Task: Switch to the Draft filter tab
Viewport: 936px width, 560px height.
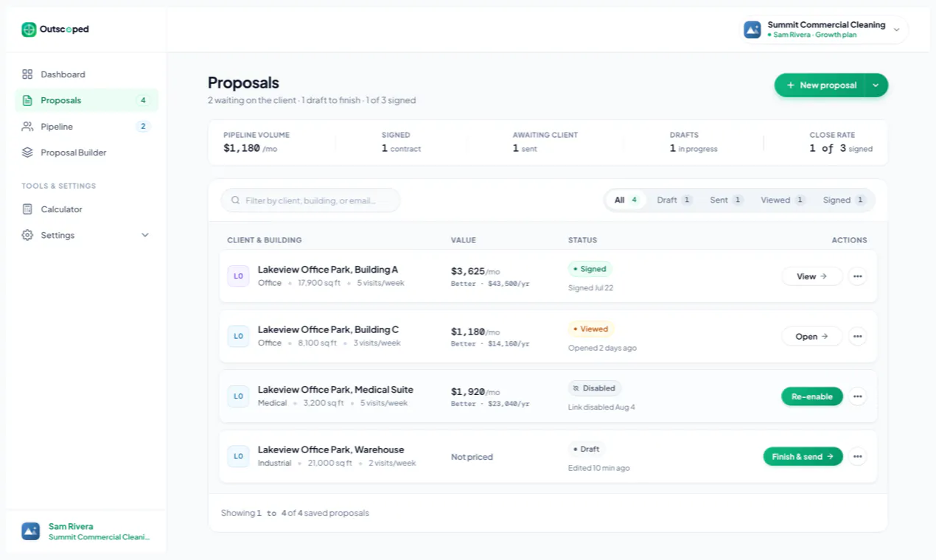Action: tap(674, 200)
